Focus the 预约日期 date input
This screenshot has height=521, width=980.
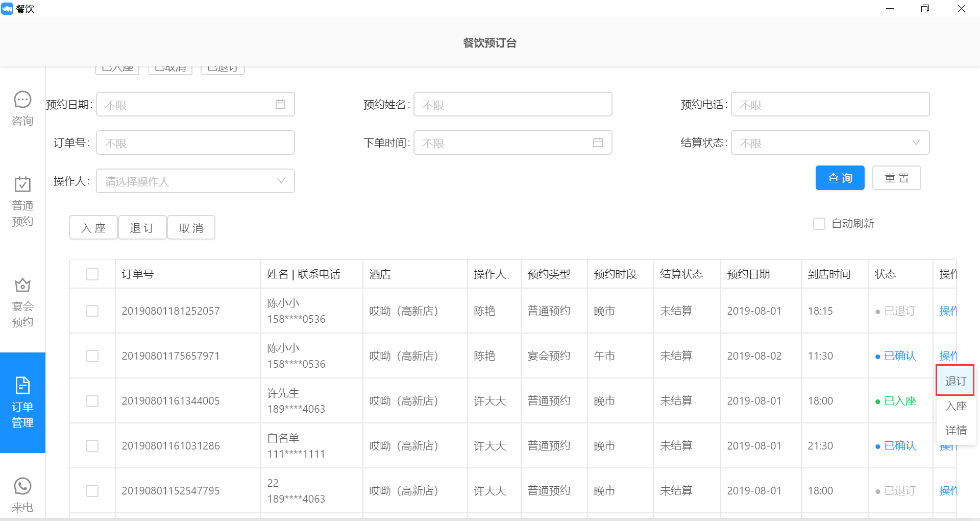(x=195, y=104)
